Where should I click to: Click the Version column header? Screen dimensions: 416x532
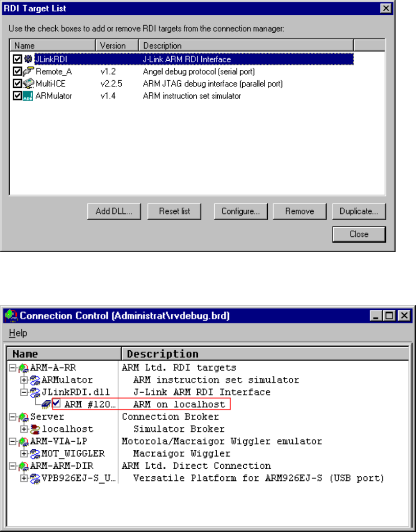(118, 45)
